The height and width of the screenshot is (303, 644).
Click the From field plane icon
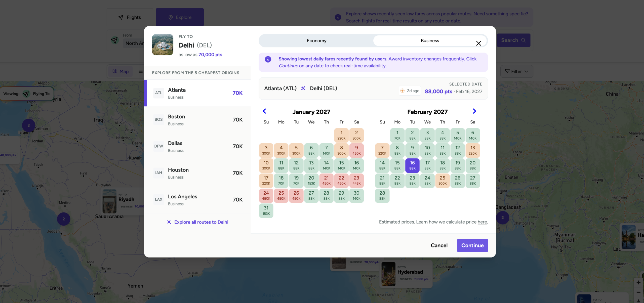(x=114, y=40)
